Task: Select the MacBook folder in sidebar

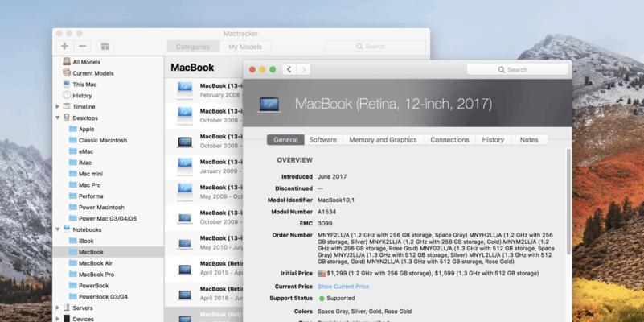Action: pyautogui.click(x=108, y=252)
